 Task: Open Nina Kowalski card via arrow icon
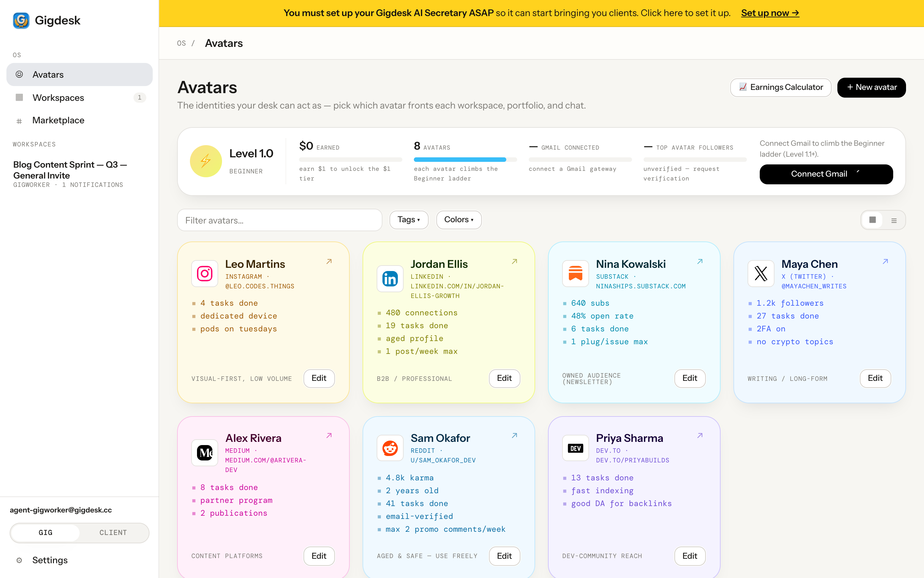tap(700, 261)
